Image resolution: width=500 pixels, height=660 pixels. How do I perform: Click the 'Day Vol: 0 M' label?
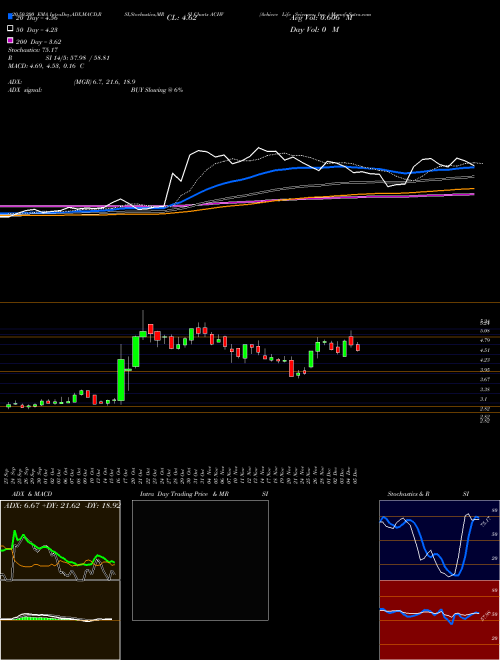click(x=314, y=30)
